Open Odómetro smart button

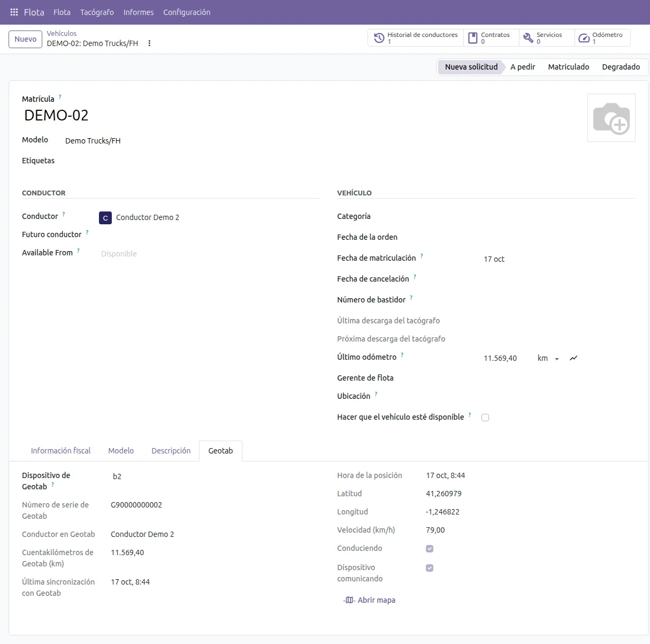(x=602, y=38)
